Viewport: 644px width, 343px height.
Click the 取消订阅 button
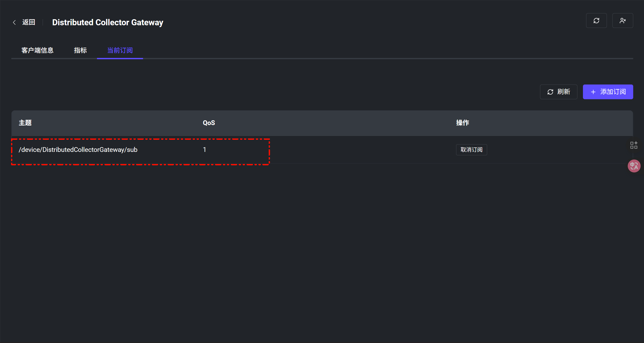471,150
